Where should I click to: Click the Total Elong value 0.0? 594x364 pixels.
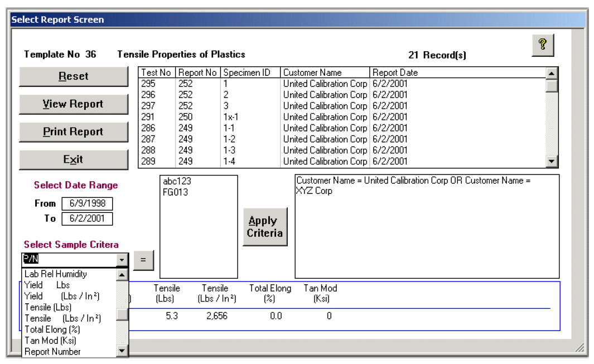[x=276, y=316]
